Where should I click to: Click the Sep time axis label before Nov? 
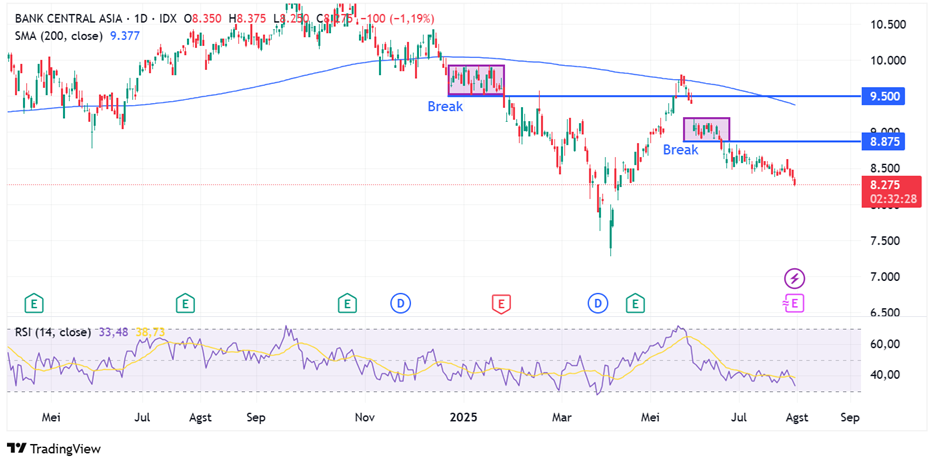click(256, 416)
